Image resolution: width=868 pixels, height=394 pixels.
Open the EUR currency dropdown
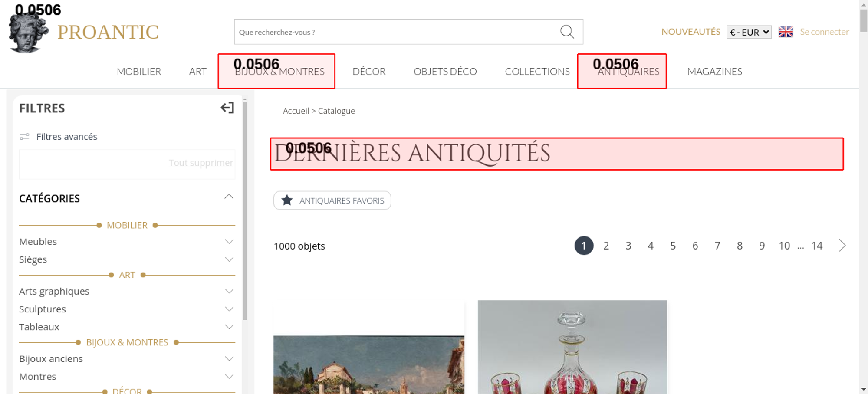click(x=749, y=32)
